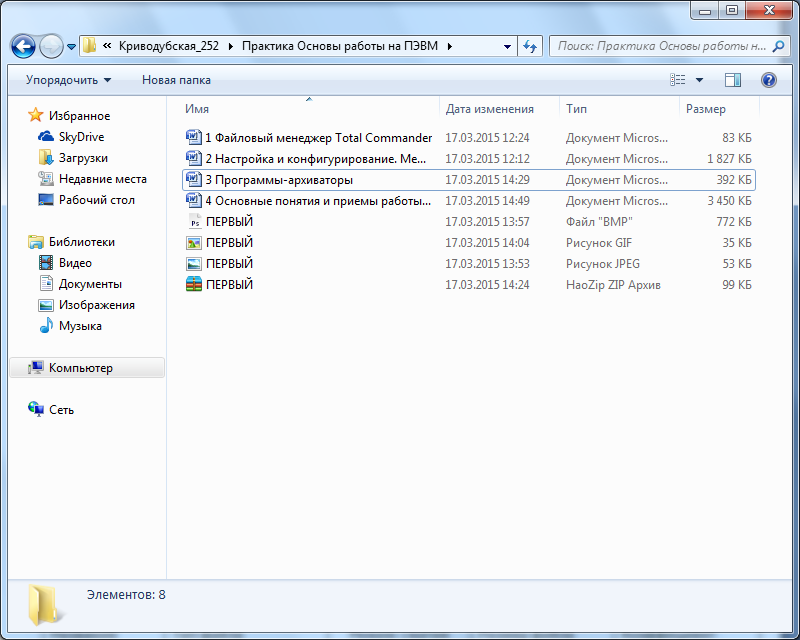The image size is (800, 640).
Task: Click the SkyDrive cloud icon
Action: 46,136
